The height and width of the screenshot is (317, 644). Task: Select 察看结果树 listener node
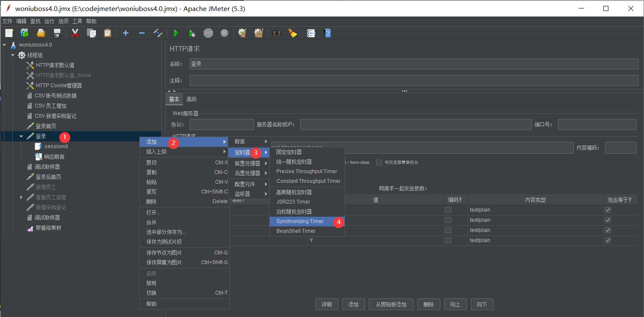tap(48, 228)
